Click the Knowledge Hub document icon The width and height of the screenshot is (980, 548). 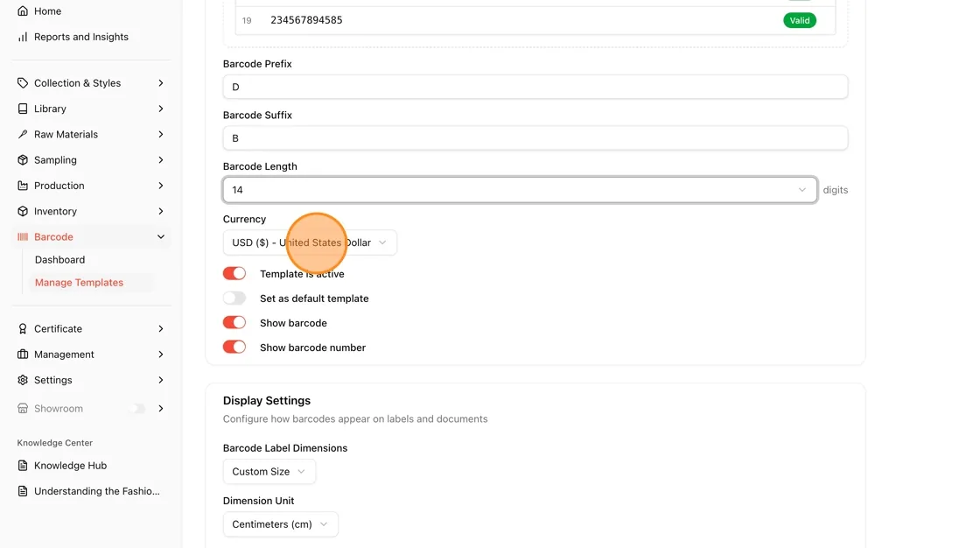click(23, 466)
